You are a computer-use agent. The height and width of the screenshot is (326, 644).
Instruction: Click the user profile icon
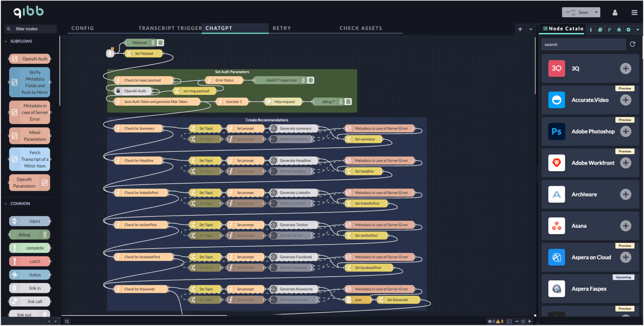pos(615,12)
